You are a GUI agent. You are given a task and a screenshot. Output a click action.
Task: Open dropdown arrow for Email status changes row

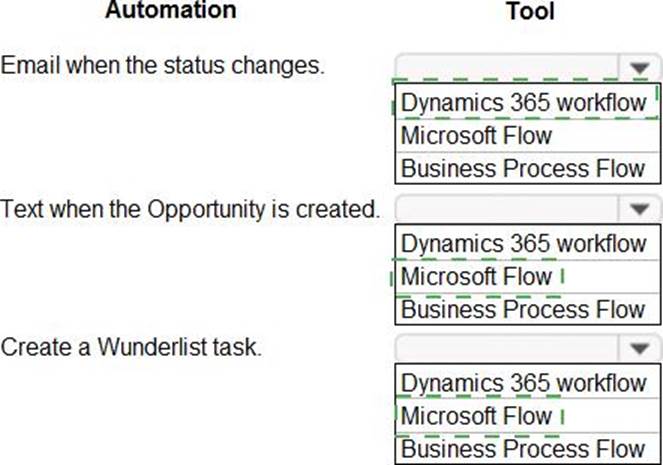pyautogui.click(x=639, y=68)
